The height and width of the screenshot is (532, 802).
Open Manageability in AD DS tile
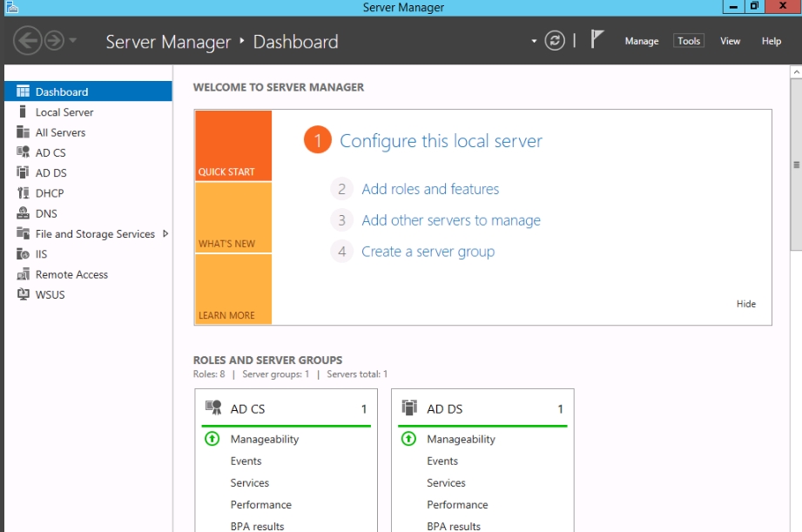point(461,440)
